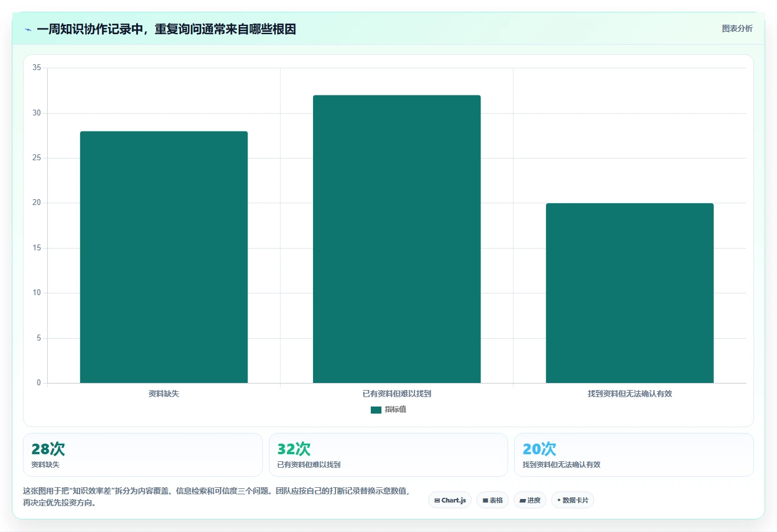Select the 表格 tag

coord(492,500)
